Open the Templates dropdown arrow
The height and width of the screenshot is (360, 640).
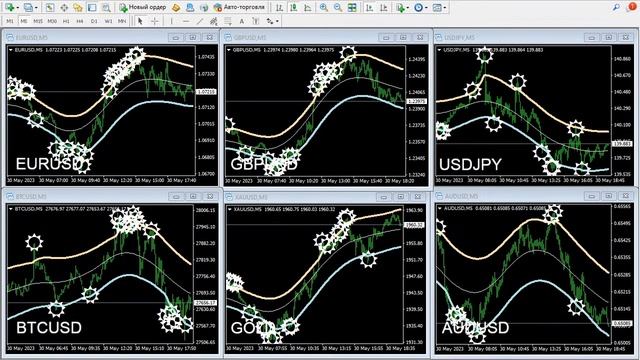[444, 7]
